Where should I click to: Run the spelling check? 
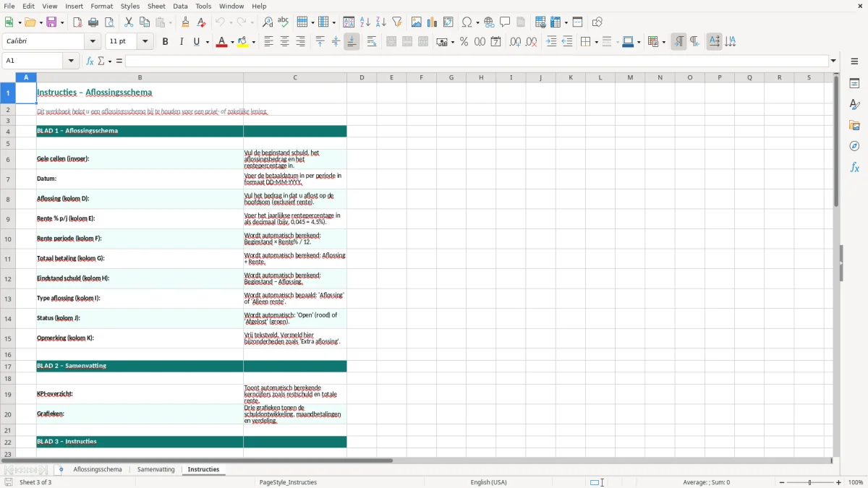tap(284, 22)
